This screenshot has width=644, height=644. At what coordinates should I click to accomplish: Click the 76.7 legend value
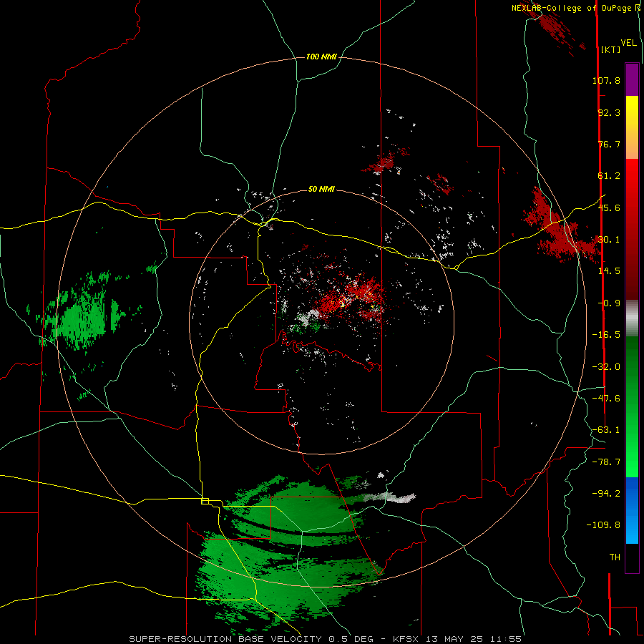609,144
